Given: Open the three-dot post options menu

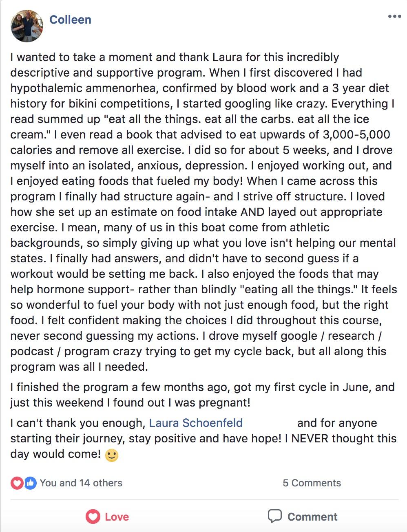Looking at the screenshot, I should pos(394,17).
